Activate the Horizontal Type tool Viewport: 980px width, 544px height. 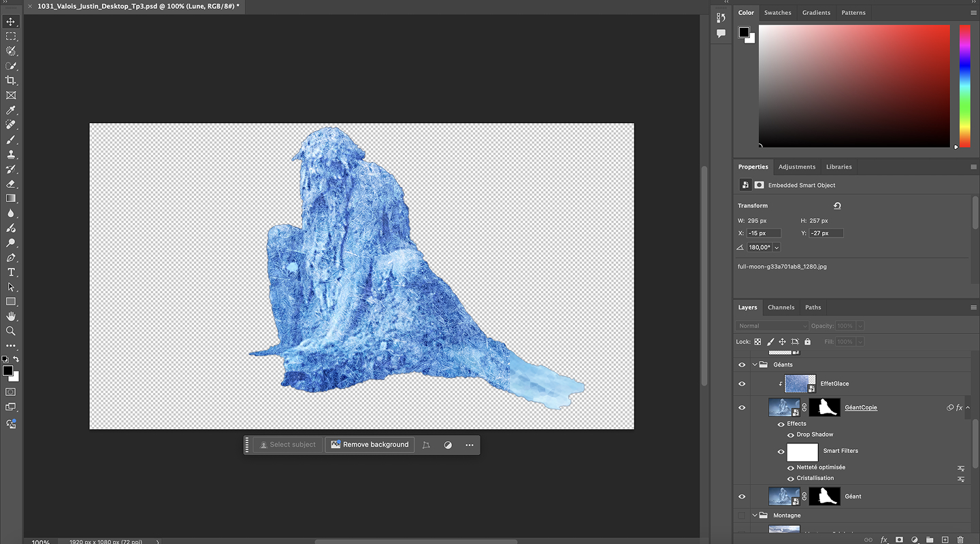tap(11, 272)
